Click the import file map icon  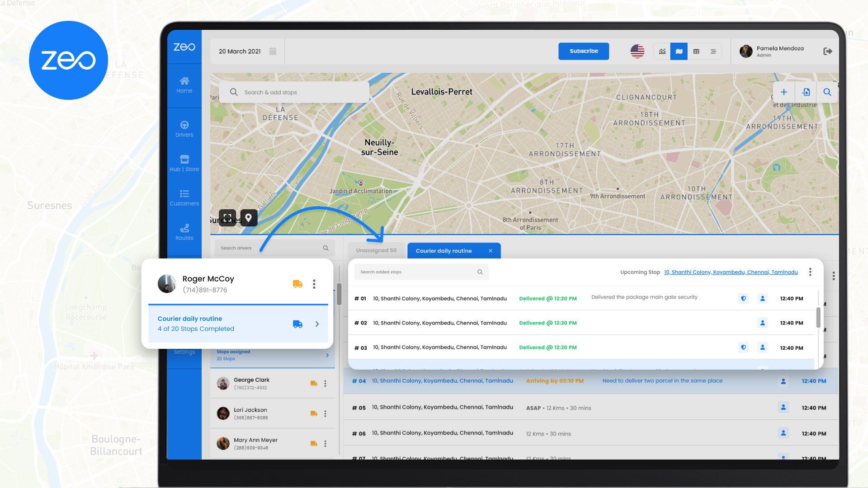(806, 92)
